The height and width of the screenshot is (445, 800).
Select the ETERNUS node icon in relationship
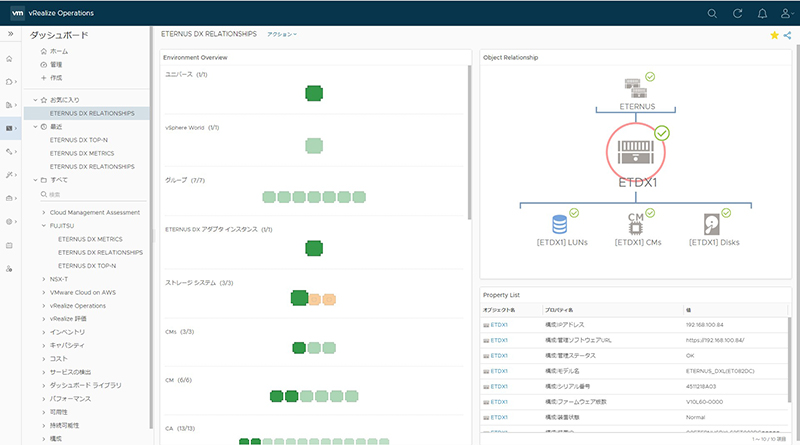point(636,87)
